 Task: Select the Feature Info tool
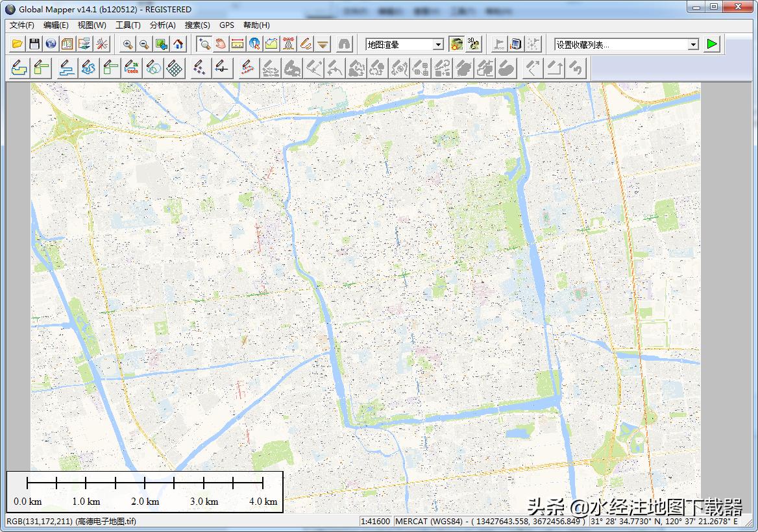tap(254, 44)
